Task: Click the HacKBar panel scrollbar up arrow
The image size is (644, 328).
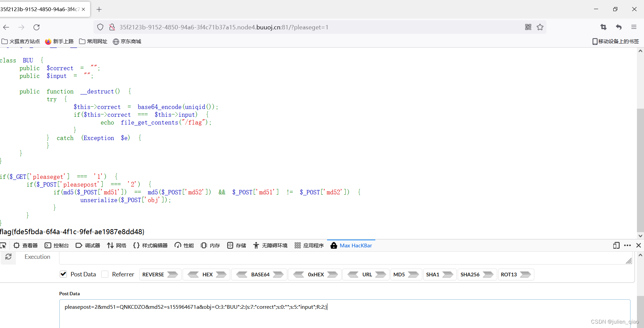Action: coord(640,255)
